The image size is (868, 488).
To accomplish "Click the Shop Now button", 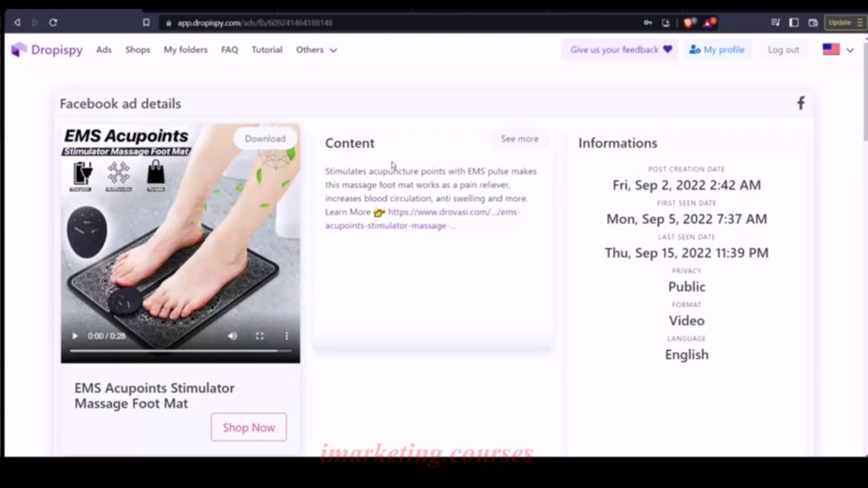I will [248, 427].
